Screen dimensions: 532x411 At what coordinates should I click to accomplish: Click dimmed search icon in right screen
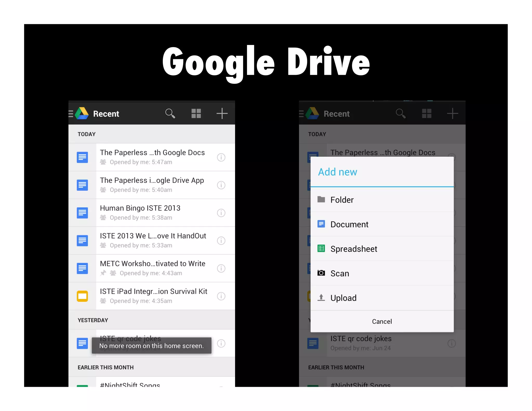coord(401,114)
